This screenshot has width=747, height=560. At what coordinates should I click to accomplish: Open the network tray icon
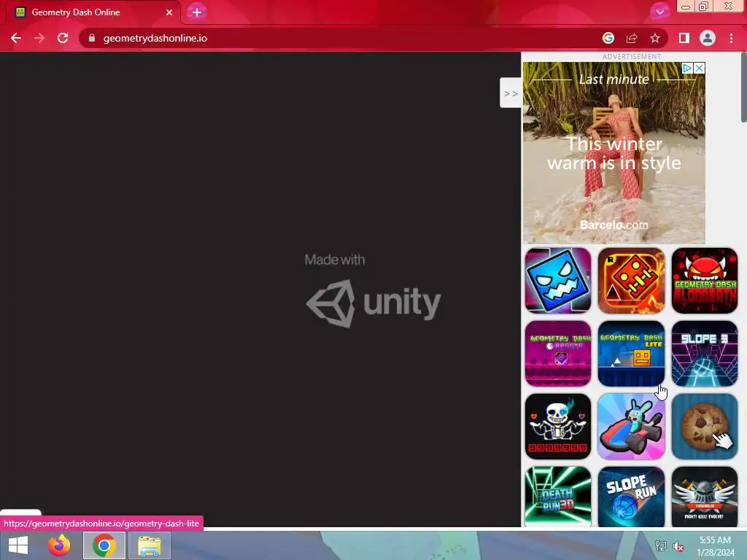[661, 546]
